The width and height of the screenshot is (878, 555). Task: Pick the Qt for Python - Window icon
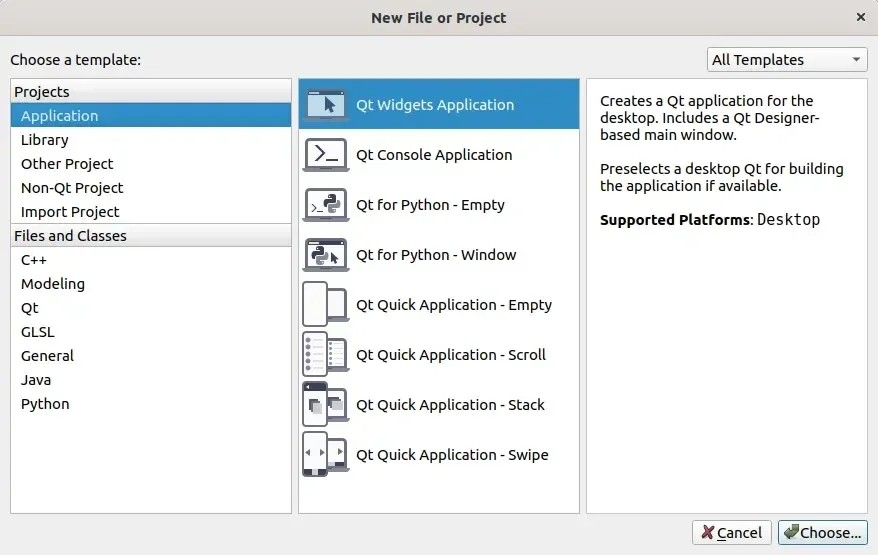326,255
